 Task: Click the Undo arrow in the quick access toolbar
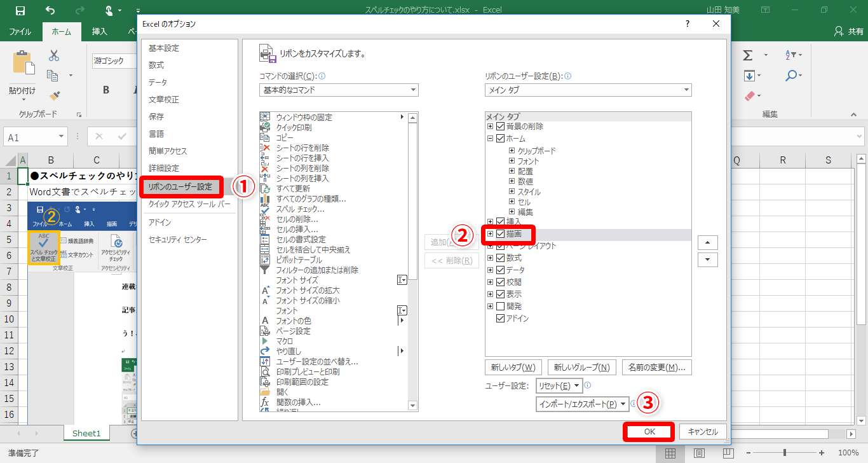pos(50,11)
